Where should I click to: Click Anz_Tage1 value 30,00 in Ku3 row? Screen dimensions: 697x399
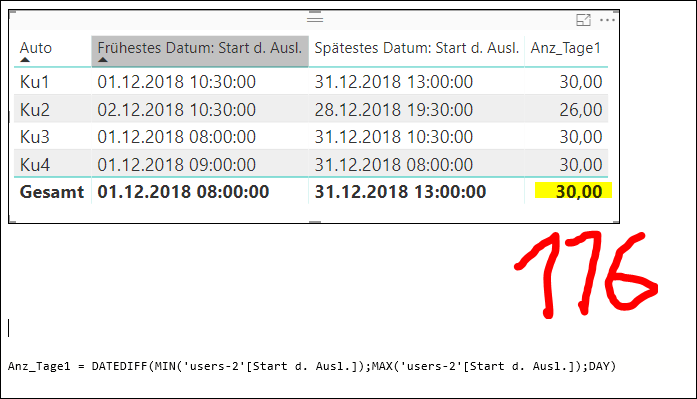(581, 137)
